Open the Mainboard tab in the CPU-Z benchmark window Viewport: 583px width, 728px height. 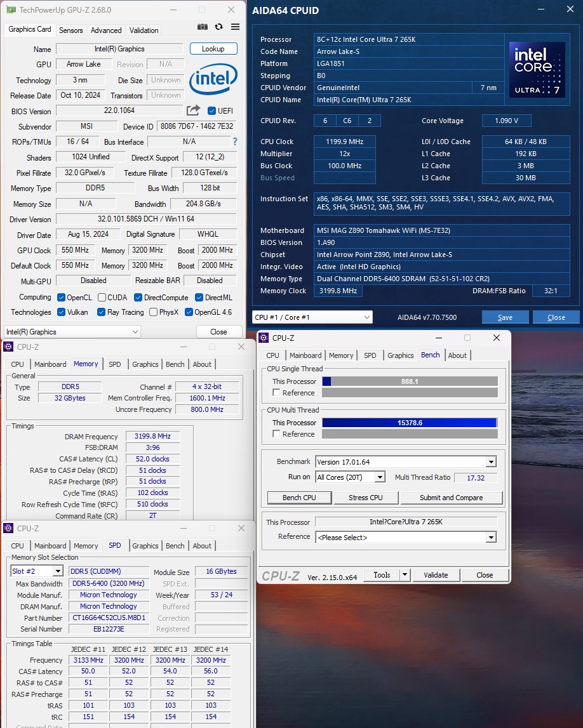pos(305,355)
